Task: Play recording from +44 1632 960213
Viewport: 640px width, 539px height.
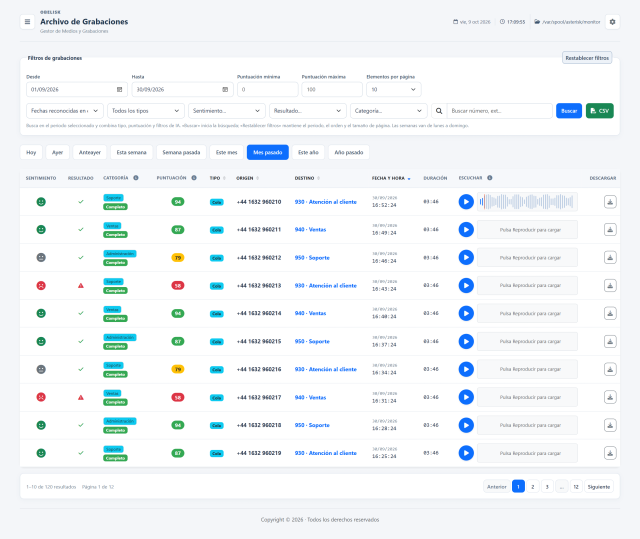Action: tap(466, 286)
